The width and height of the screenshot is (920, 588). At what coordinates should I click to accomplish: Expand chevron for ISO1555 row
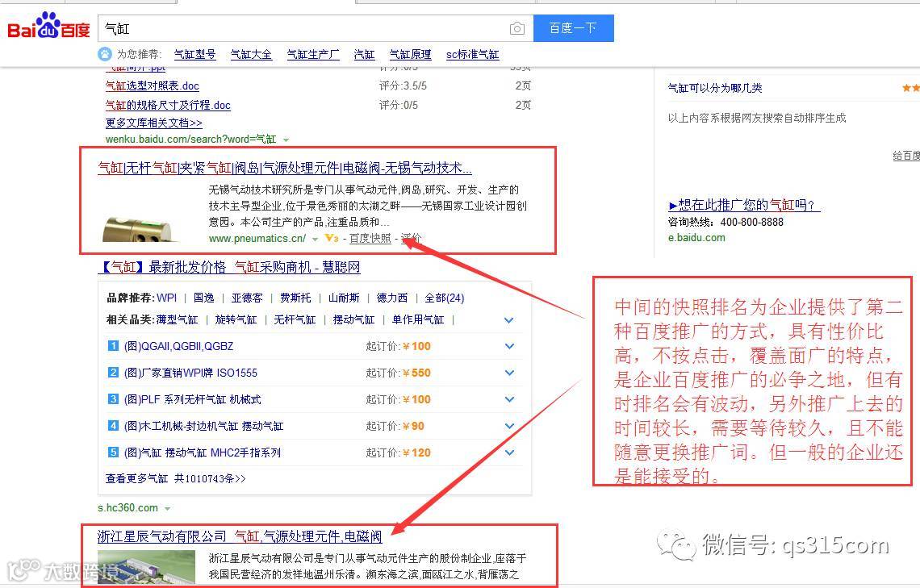click(509, 373)
